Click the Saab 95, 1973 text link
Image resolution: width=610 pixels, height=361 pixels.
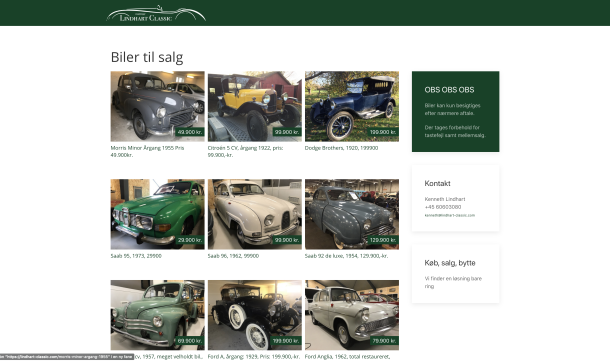(x=136, y=256)
